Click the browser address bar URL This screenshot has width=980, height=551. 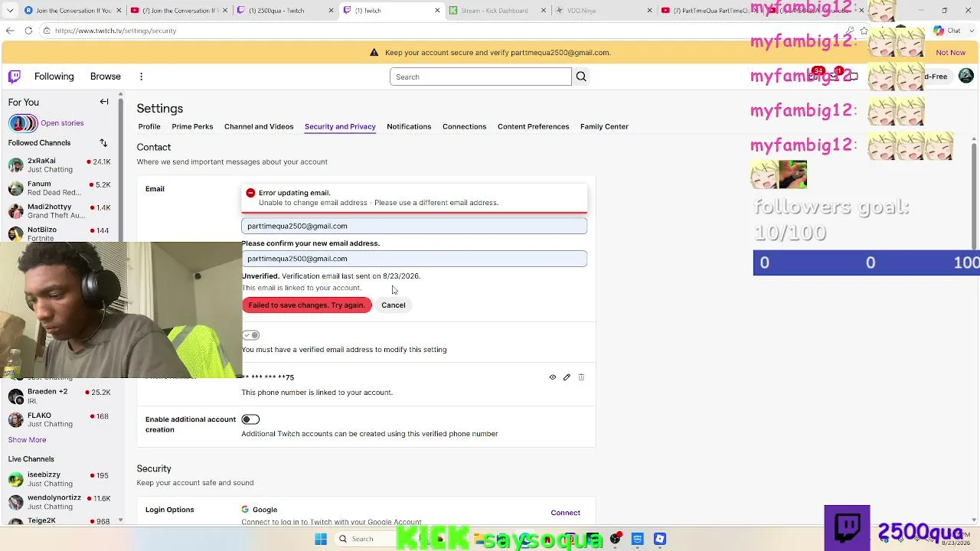click(x=116, y=31)
